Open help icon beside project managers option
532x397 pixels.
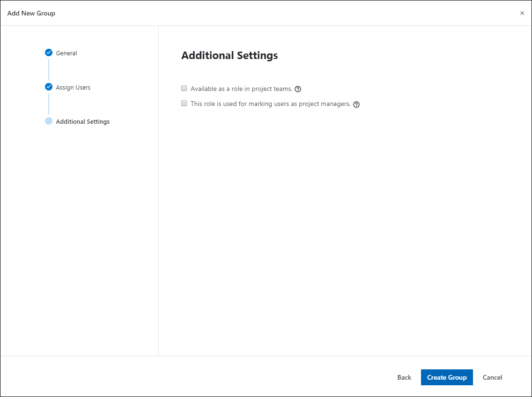[x=356, y=104]
